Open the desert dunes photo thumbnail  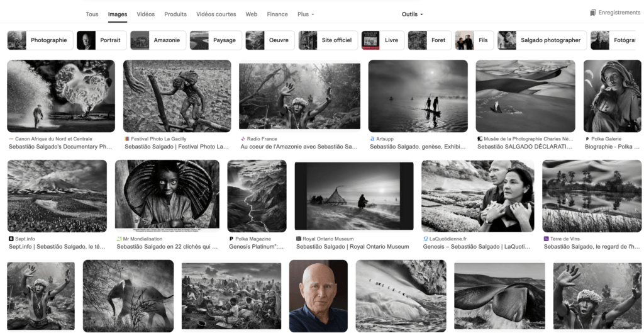pyautogui.click(x=525, y=96)
